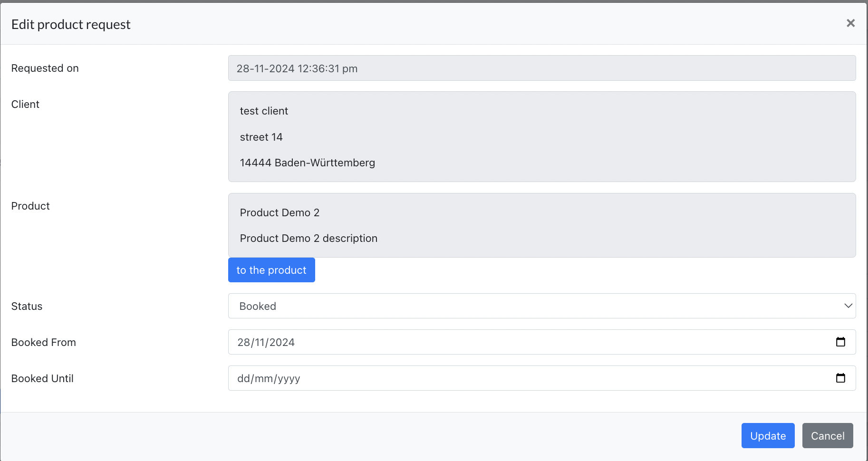Screen dimensions: 868x461
Task: Click the 'Product' label
Action: pos(30,206)
